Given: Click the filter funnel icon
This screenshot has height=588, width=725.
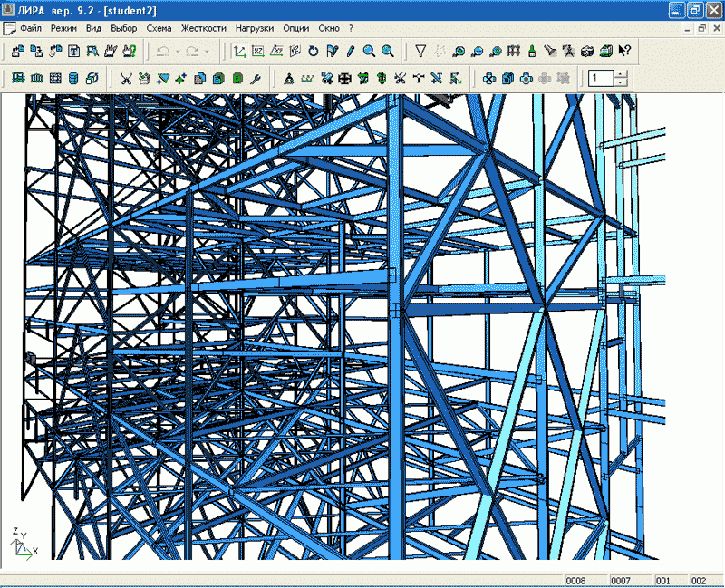Looking at the screenshot, I should (420, 52).
